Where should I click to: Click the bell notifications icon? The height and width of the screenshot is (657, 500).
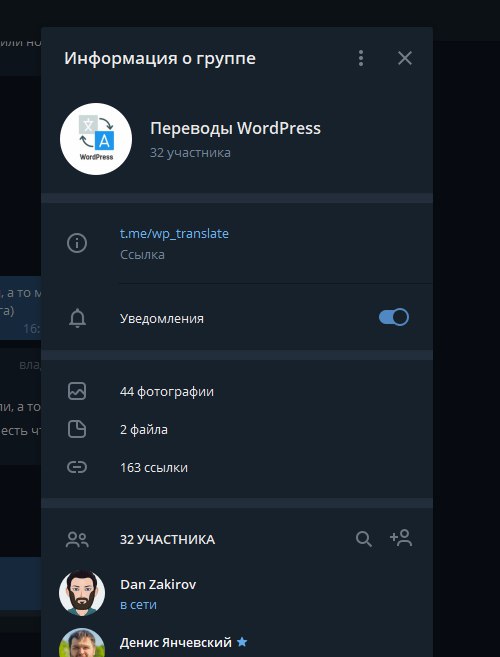pyautogui.click(x=77, y=318)
